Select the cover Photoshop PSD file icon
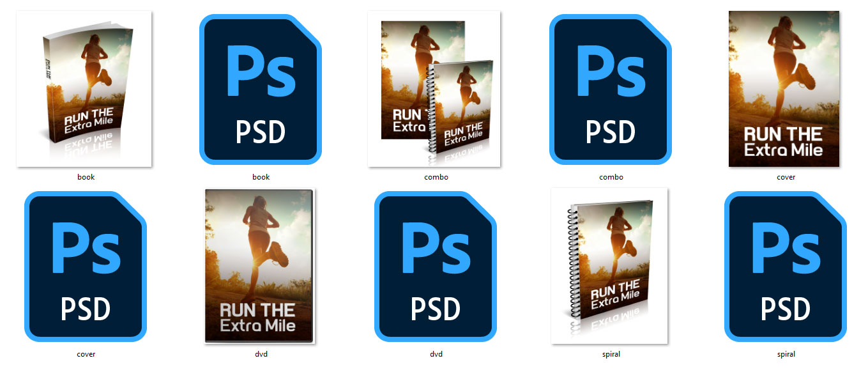Screen dimensions: 868x372 pyautogui.click(x=86, y=266)
